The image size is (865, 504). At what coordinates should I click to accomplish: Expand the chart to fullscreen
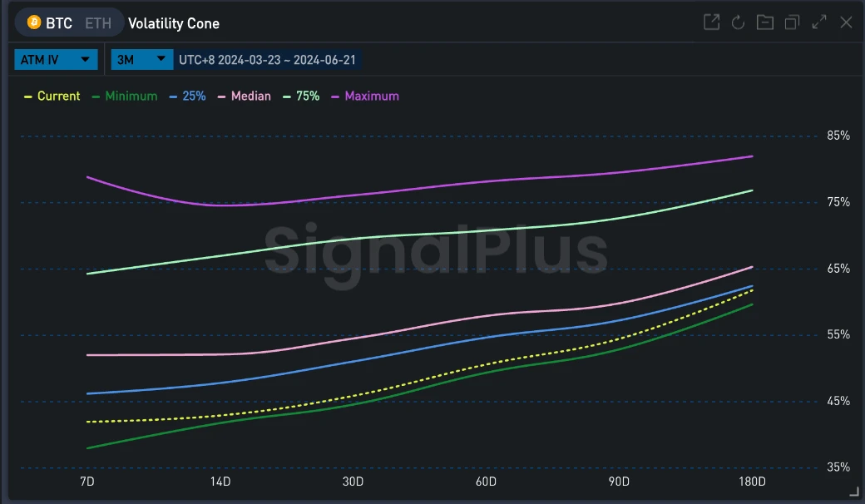point(819,22)
